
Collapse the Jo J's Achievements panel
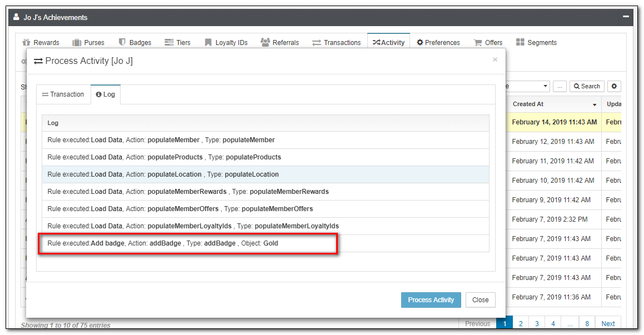626,17
